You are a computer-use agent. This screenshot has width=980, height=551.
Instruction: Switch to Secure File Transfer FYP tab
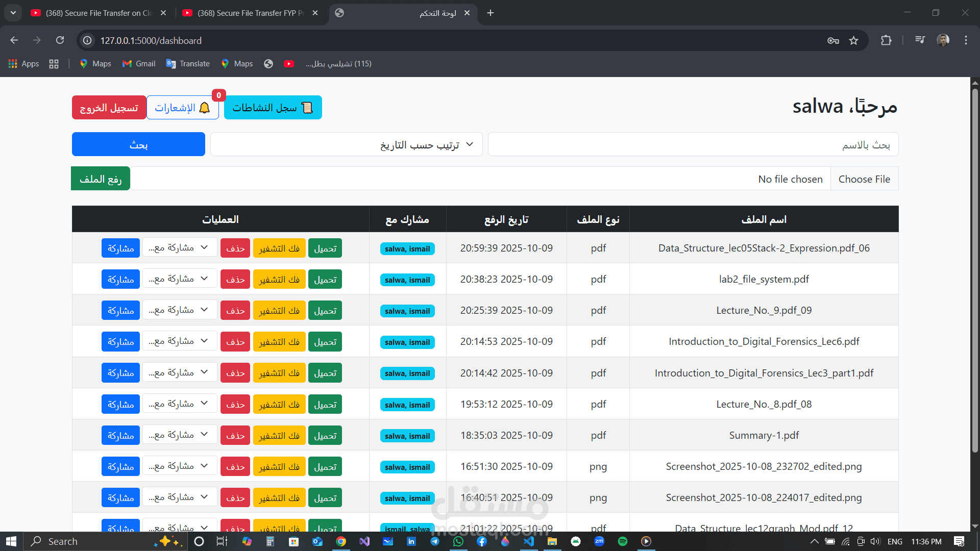click(x=245, y=13)
